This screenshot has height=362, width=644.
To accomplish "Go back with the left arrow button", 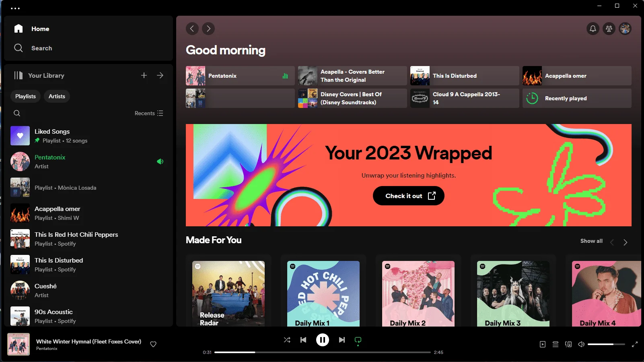I will click(192, 29).
